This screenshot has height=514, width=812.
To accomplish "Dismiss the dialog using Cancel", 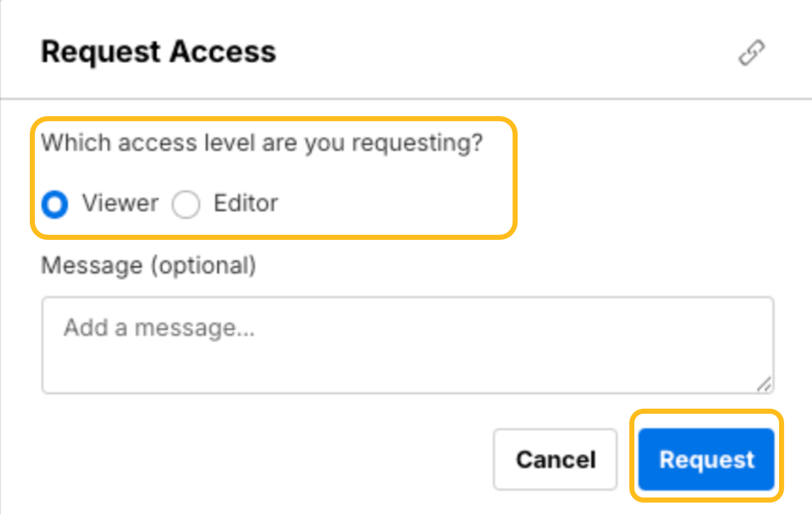I will [555, 459].
